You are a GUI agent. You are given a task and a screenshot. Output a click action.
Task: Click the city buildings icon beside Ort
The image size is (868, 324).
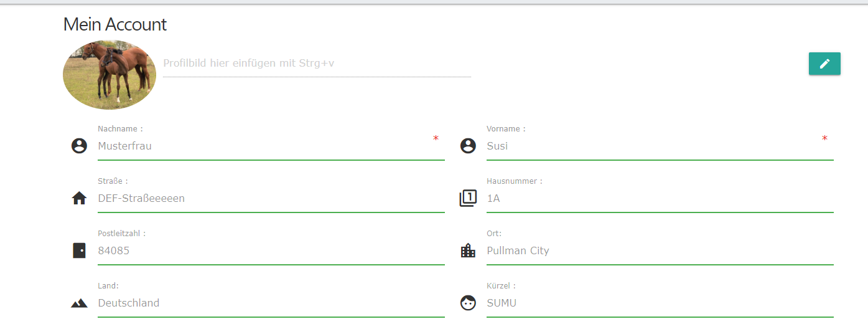click(467, 250)
